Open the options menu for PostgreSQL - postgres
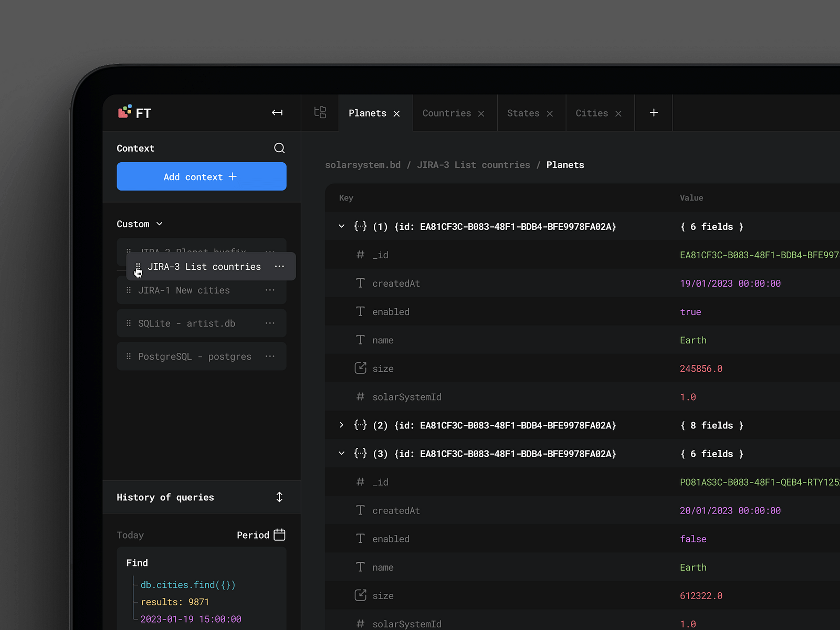This screenshot has width=840, height=630. [270, 356]
